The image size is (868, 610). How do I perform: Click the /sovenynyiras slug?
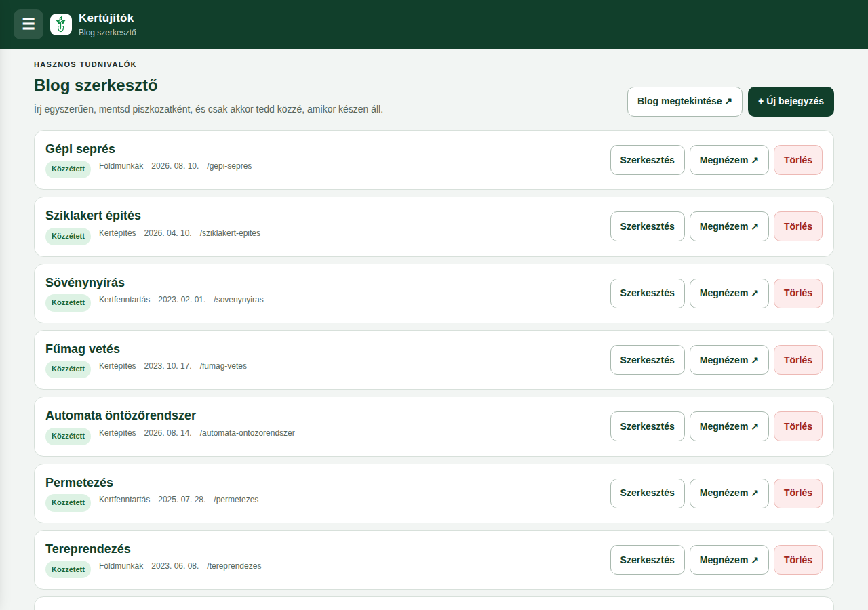coord(239,300)
